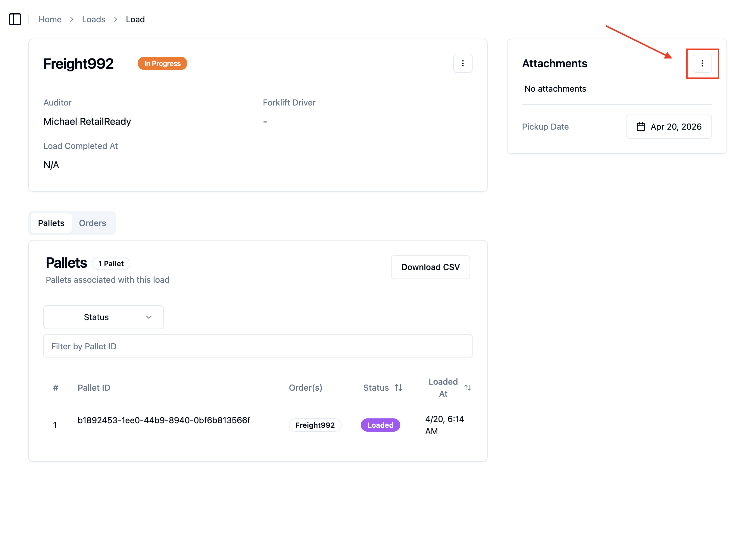The image size is (756, 548).
Task: Click the Forklift Driver label
Action: tap(289, 102)
